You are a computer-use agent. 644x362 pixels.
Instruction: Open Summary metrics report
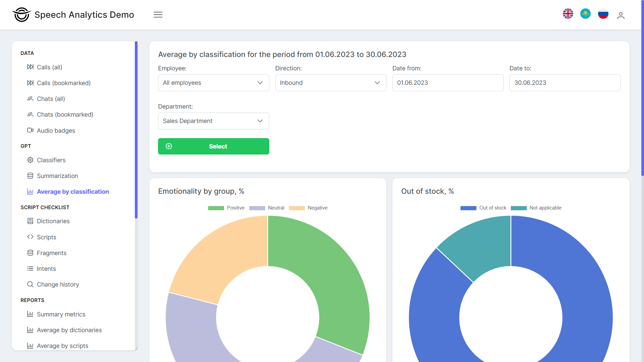tap(61, 314)
